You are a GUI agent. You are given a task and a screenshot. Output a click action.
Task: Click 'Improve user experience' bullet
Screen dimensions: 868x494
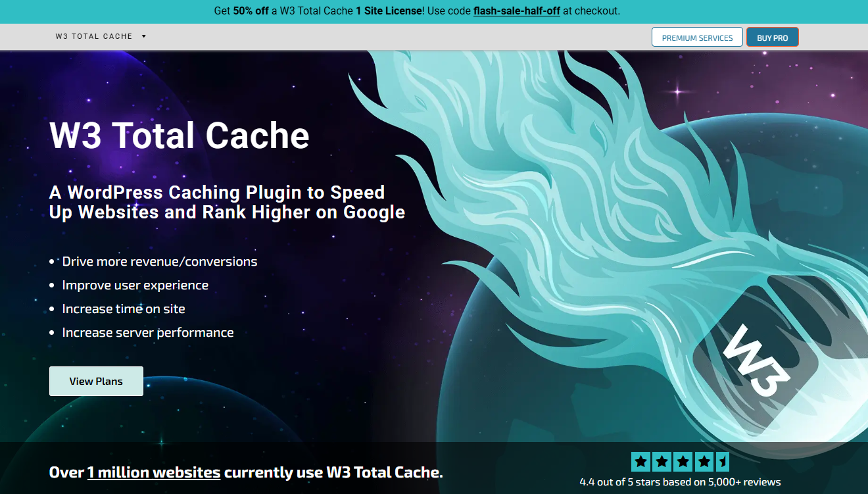click(135, 285)
